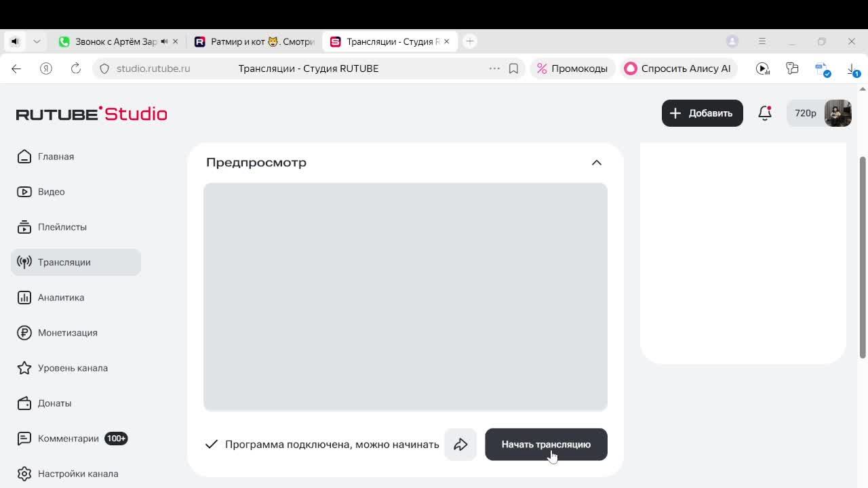Viewport: 868px width, 488px height.
Task: Click the Донаты wallet icon
Action: pos(24,403)
